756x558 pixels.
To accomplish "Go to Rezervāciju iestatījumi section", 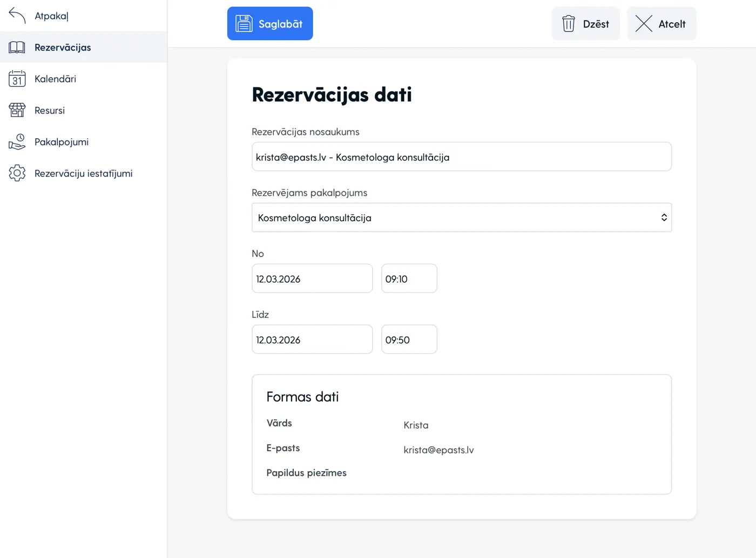I will [x=83, y=173].
